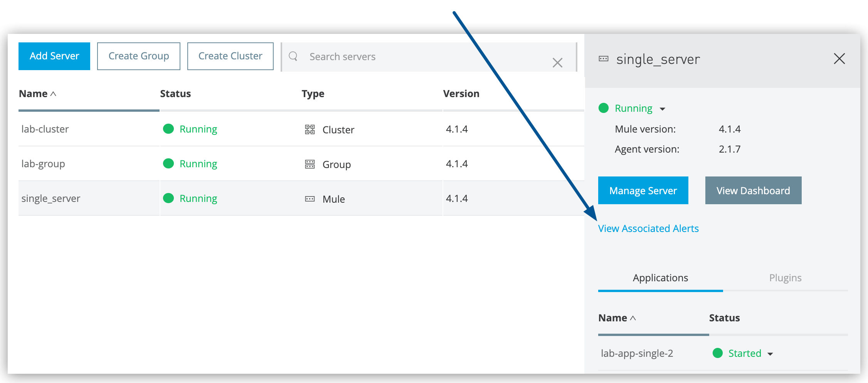Switch to the Plugins tab
Viewport: 868px width, 383px height.
(x=785, y=277)
